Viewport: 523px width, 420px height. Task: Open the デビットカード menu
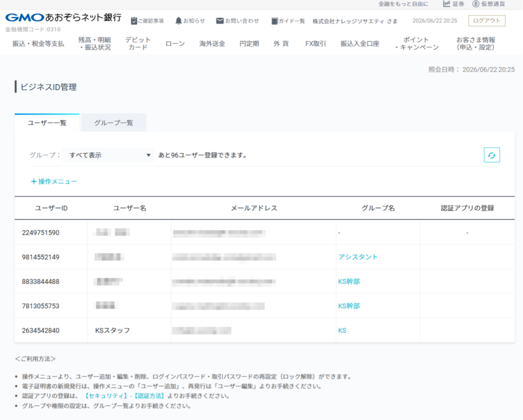(138, 44)
